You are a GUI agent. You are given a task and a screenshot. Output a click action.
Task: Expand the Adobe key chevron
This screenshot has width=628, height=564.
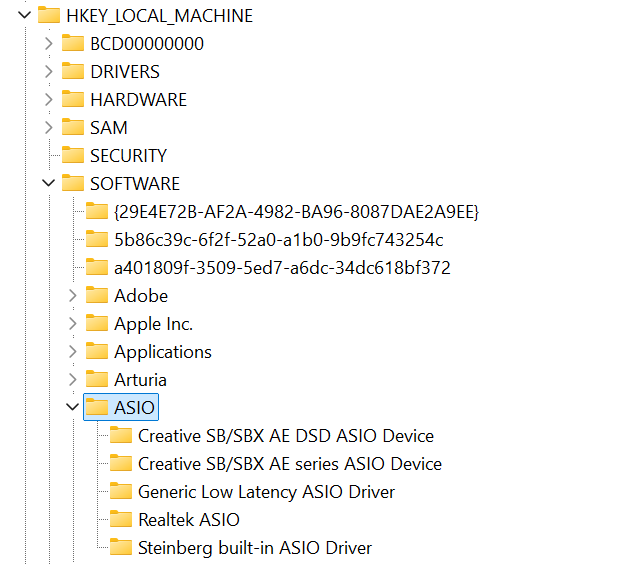pos(72,296)
